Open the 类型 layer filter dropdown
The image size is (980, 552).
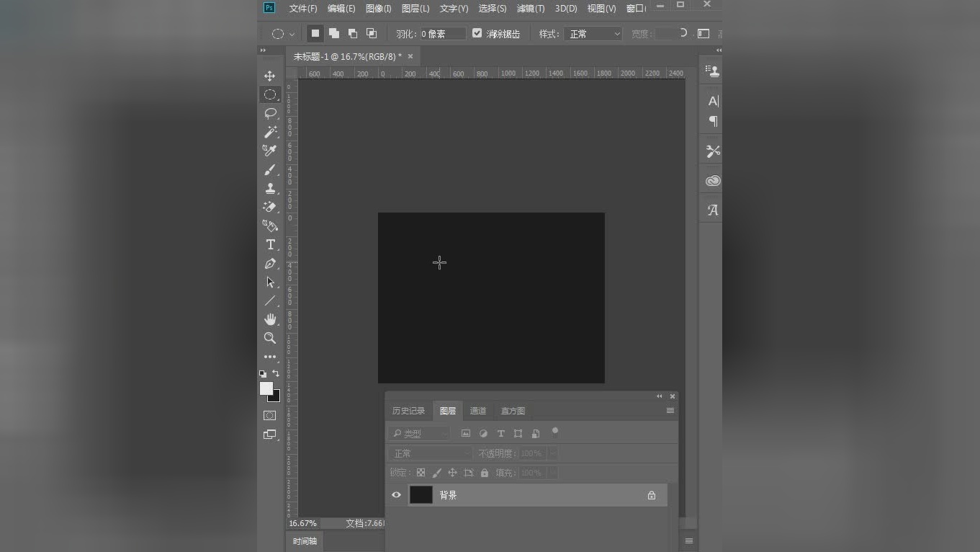(x=419, y=433)
